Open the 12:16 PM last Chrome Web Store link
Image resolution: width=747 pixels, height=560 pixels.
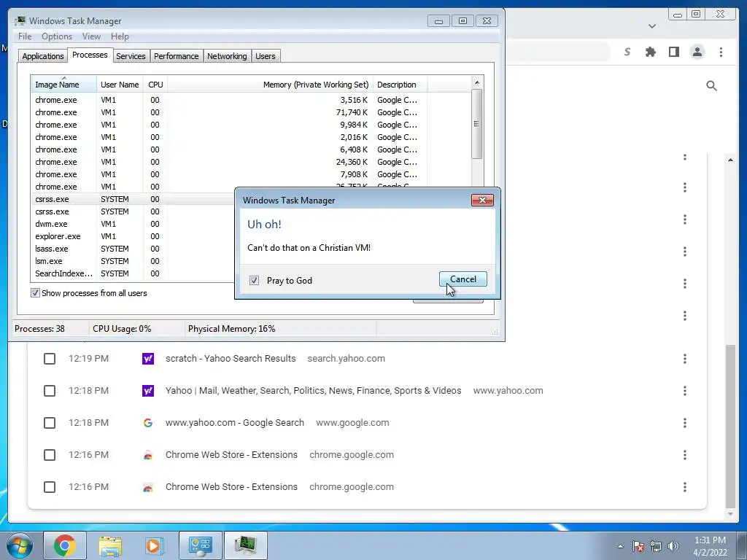click(x=231, y=487)
